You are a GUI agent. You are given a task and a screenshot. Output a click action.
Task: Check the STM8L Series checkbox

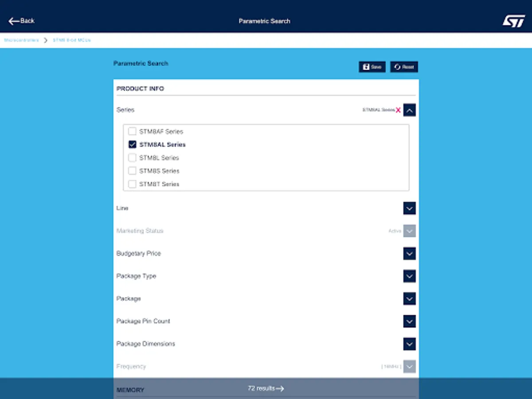coord(132,157)
